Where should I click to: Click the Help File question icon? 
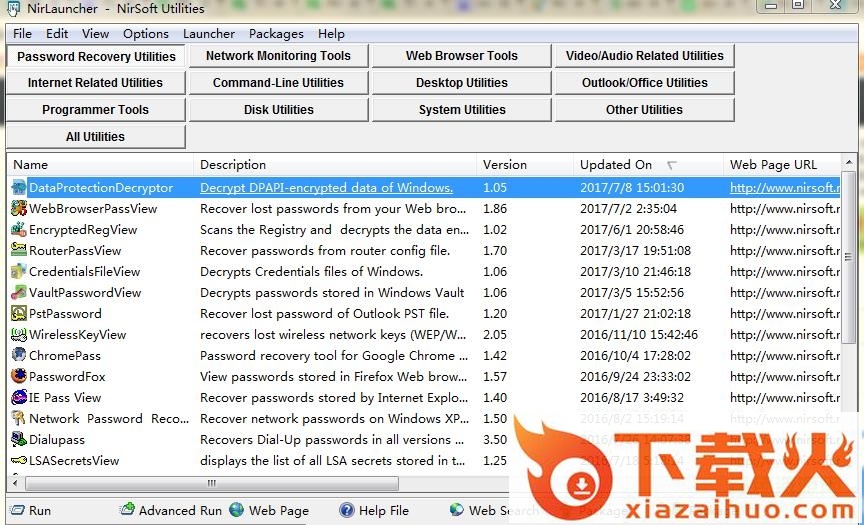(x=347, y=510)
